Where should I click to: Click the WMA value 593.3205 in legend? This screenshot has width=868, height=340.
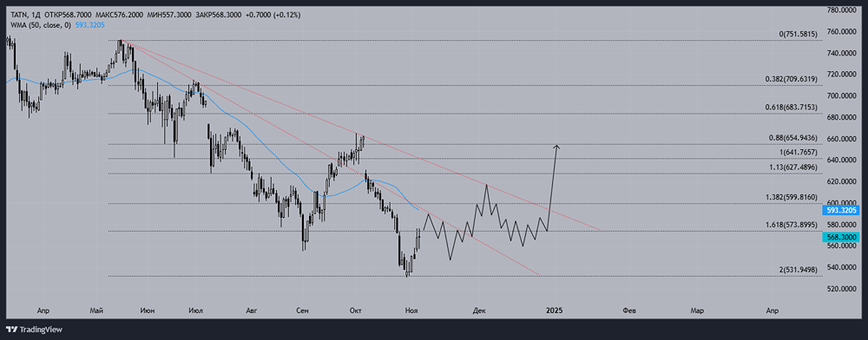(89, 25)
